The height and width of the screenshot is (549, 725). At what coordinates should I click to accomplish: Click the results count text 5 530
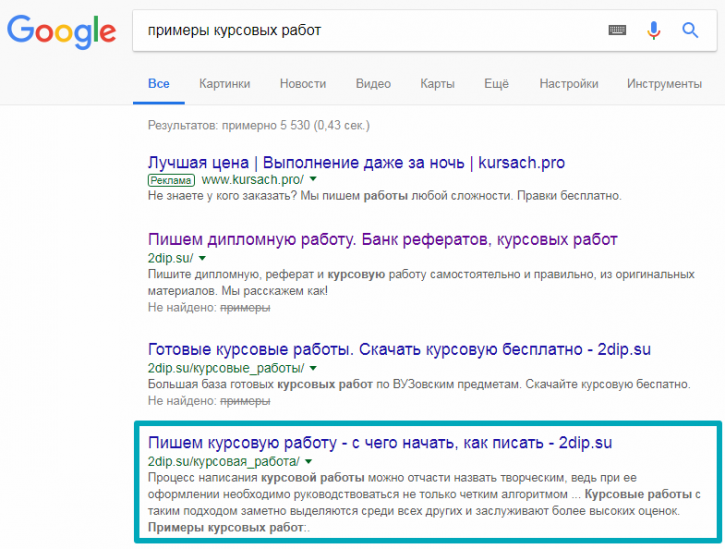[x=295, y=125]
